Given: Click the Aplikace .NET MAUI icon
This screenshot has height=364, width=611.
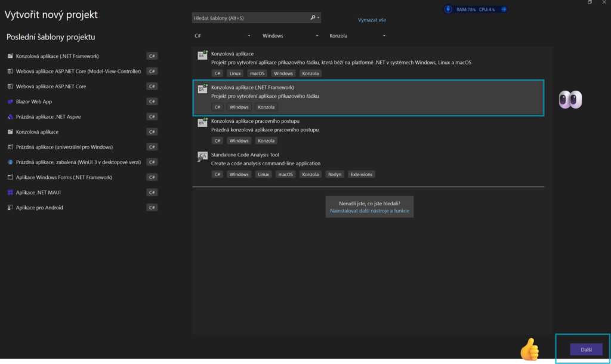Looking at the screenshot, I should pyautogui.click(x=10, y=192).
